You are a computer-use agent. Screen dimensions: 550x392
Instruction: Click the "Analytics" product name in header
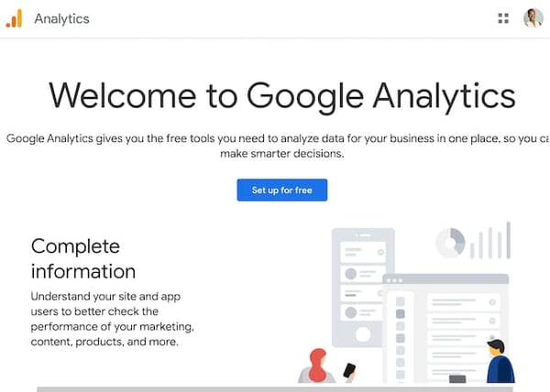[61, 18]
